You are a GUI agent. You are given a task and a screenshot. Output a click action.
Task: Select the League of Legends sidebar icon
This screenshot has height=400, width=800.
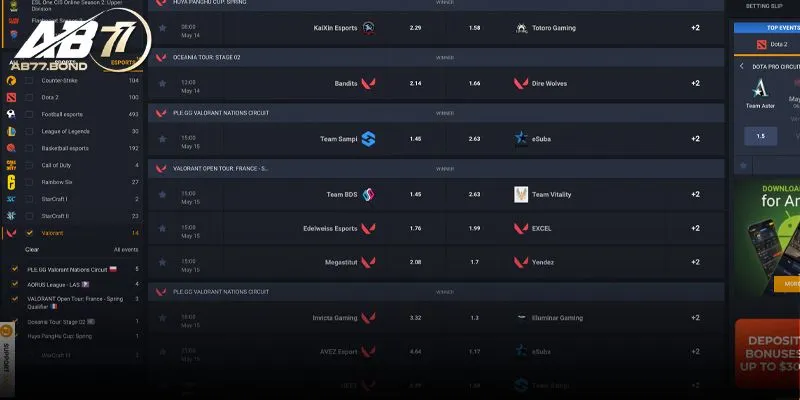pyautogui.click(x=11, y=131)
